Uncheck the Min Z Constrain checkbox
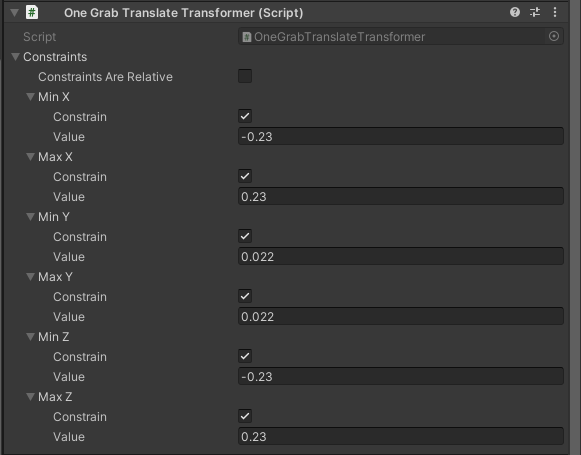This screenshot has height=455, width=581. point(245,356)
